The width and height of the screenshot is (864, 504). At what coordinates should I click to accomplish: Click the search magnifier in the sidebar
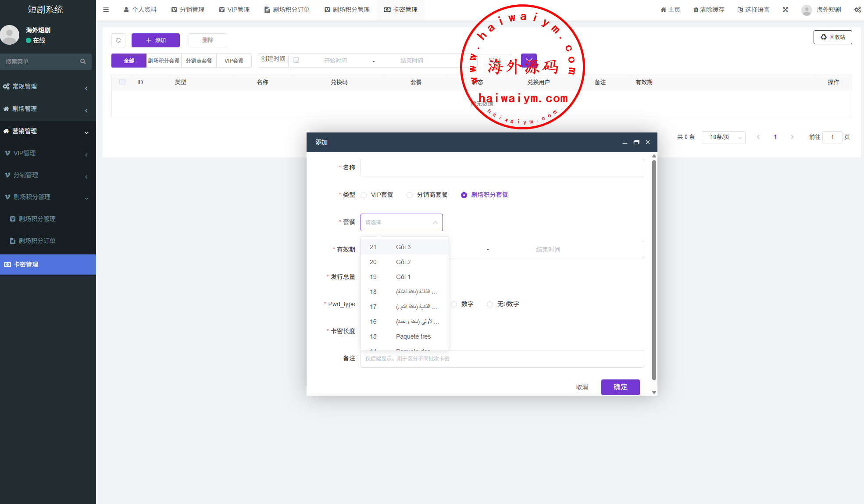[x=83, y=61]
